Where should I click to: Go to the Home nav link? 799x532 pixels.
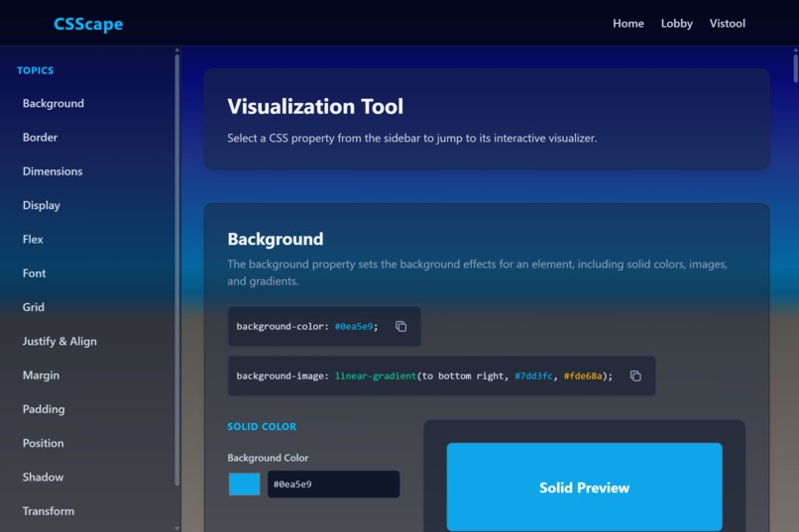click(628, 24)
